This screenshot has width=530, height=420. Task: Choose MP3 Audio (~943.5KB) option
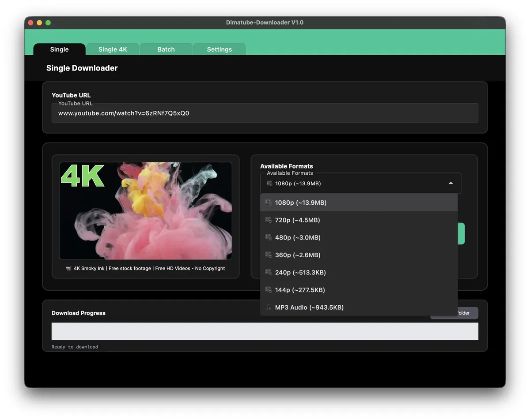(359, 307)
